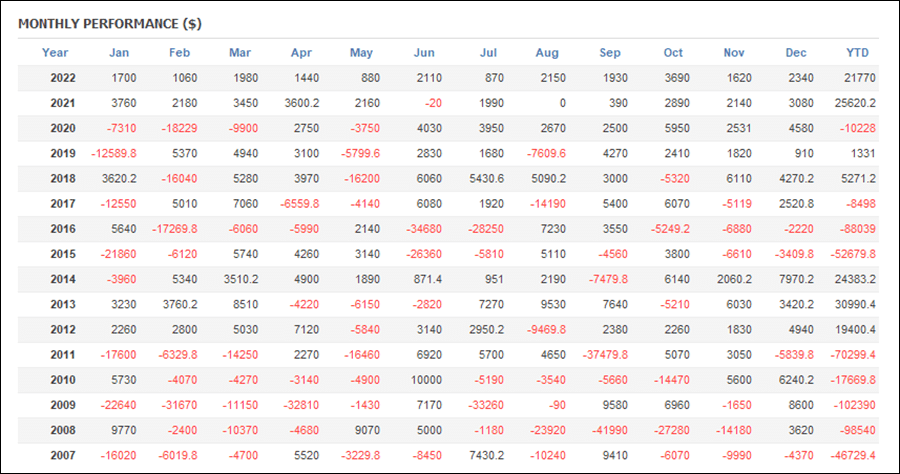Select the 2022 year row label

63,78
